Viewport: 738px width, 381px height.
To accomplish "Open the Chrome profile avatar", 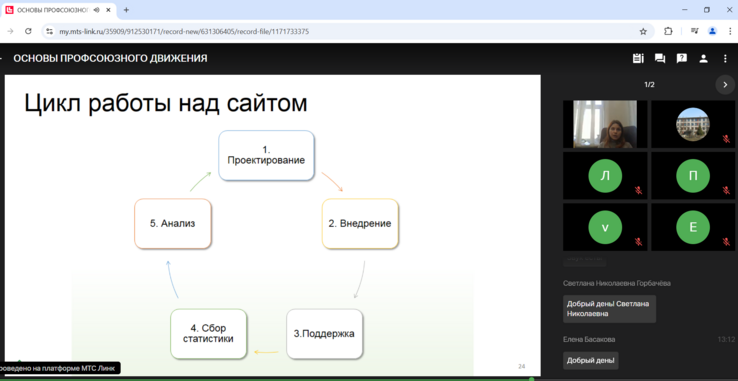I will tap(712, 32).
